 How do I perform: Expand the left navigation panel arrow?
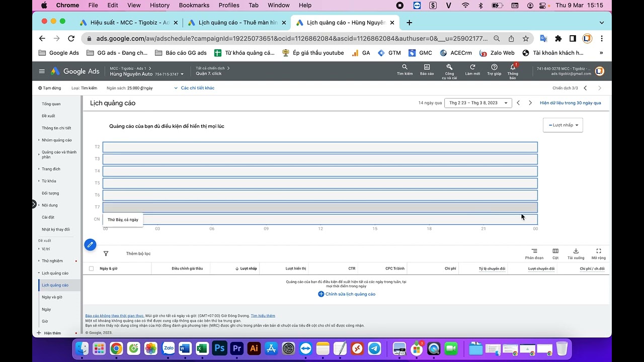(x=34, y=204)
